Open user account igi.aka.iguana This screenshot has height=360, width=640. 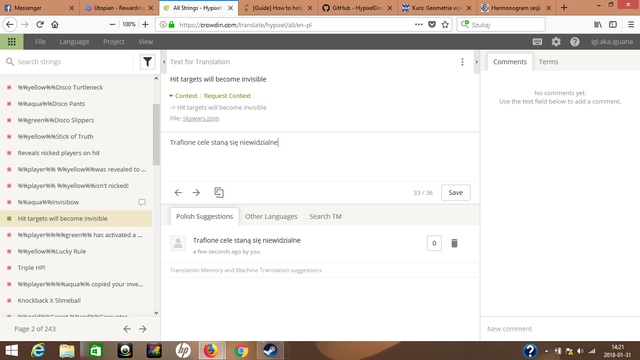tap(611, 42)
